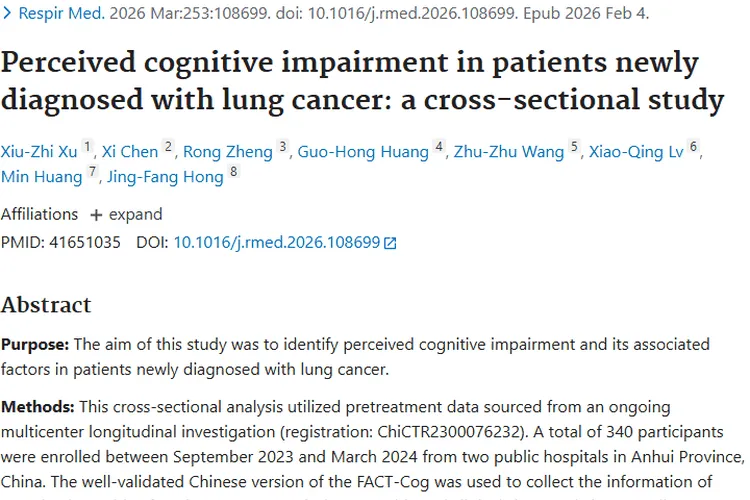Open author Min Huang link
Screen dimensions: 750x500
42,177
